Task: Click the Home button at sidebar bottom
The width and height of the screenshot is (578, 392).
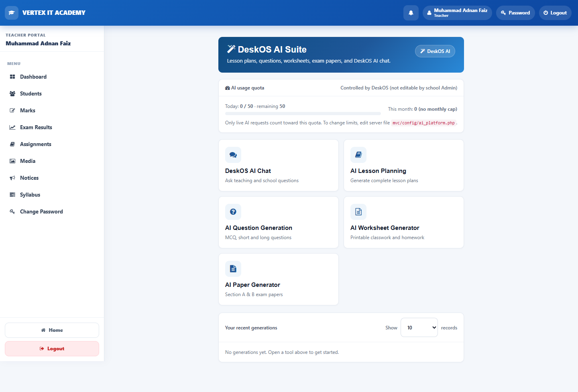Action: (52, 330)
